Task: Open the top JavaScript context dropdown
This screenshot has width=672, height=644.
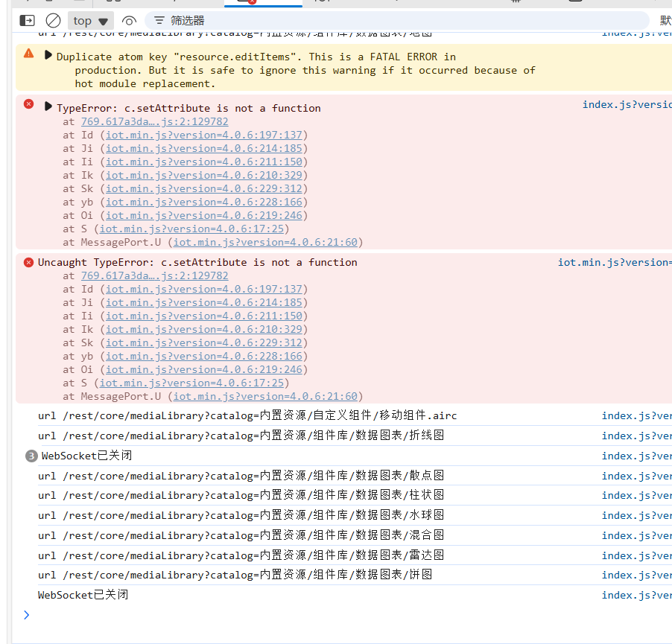Action: [90, 21]
